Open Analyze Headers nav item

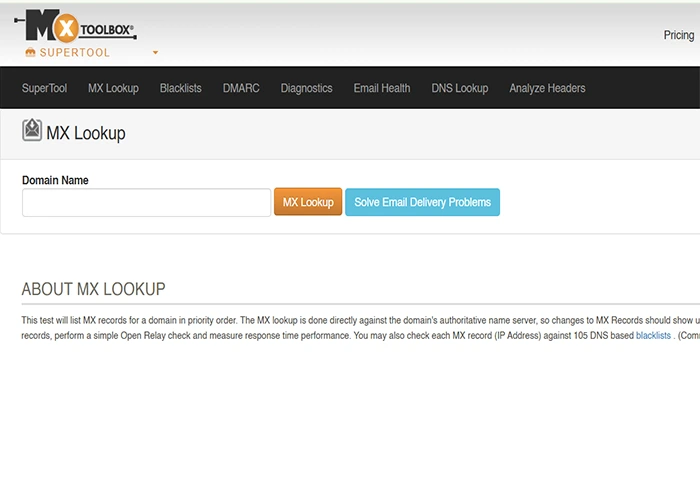coord(547,88)
